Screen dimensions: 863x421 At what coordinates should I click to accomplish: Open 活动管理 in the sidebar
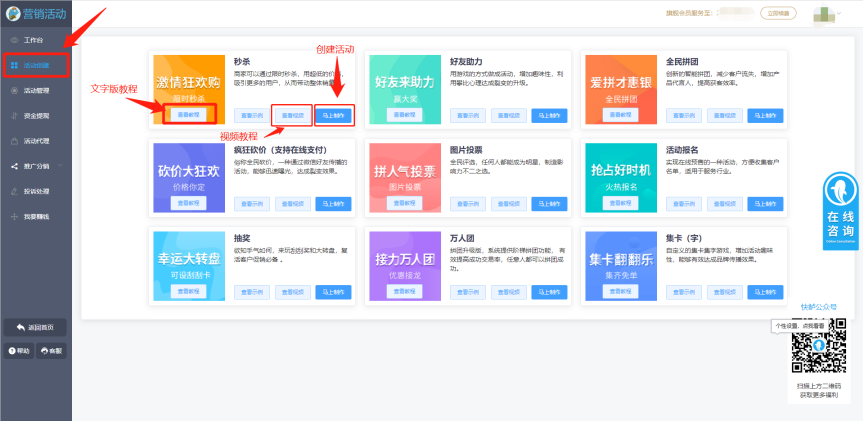click(36, 90)
